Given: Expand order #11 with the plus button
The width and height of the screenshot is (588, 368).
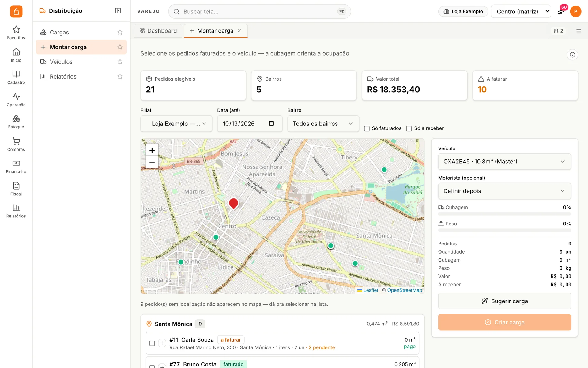Looking at the screenshot, I should (162, 343).
